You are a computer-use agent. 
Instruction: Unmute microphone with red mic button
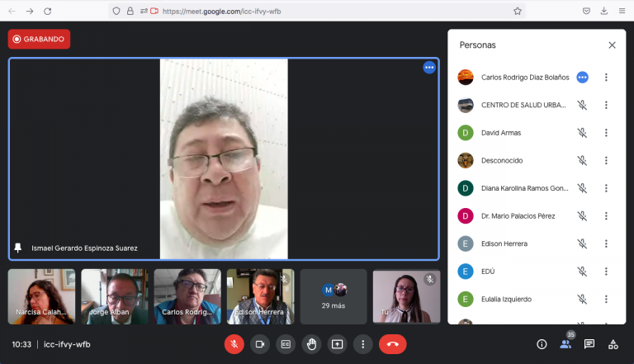[x=234, y=344]
